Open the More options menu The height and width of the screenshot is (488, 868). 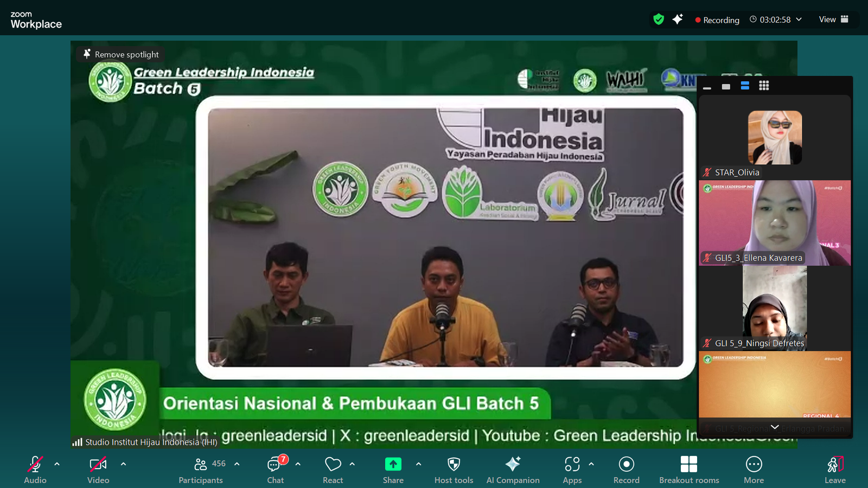(754, 465)
